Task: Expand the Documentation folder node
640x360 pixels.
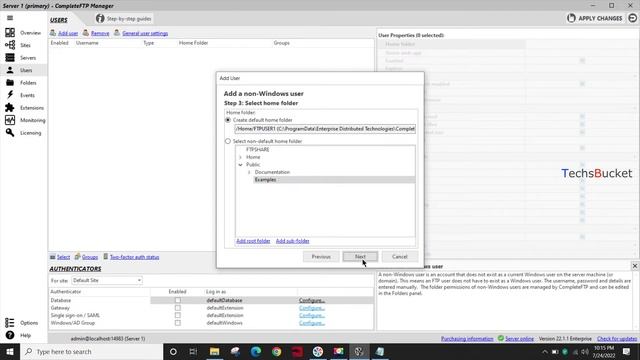Action: (249, 172)
